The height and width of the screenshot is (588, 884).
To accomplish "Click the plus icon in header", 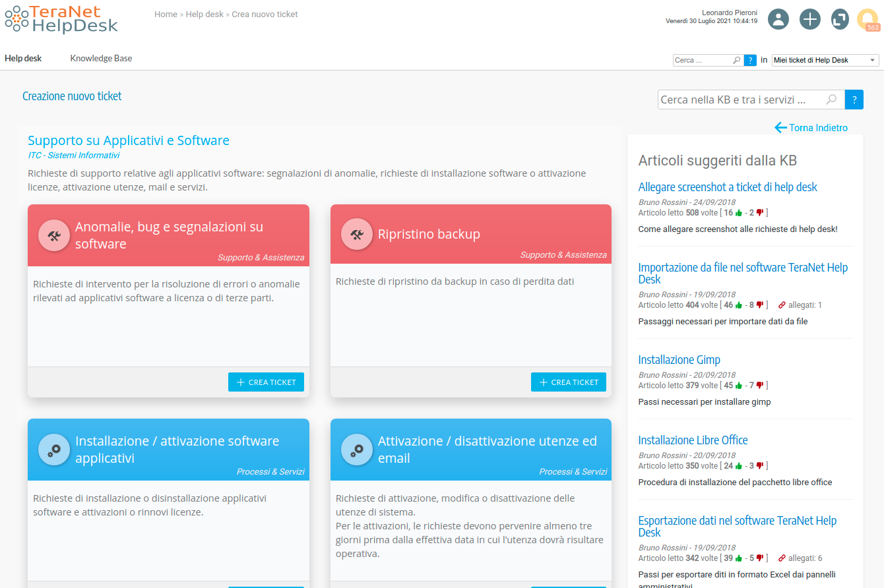I will pyautogui.click(x=809, y=19).
